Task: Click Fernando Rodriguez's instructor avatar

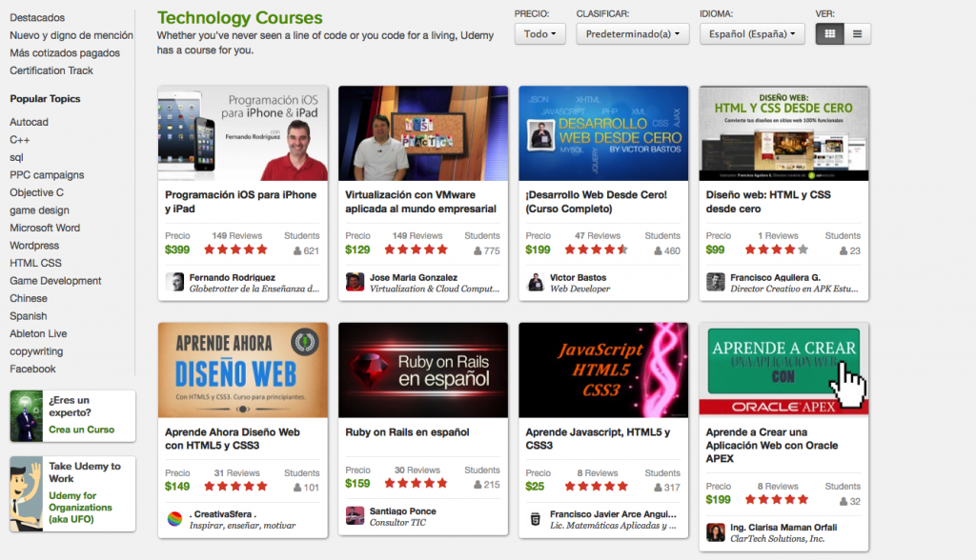Action: 174,283
